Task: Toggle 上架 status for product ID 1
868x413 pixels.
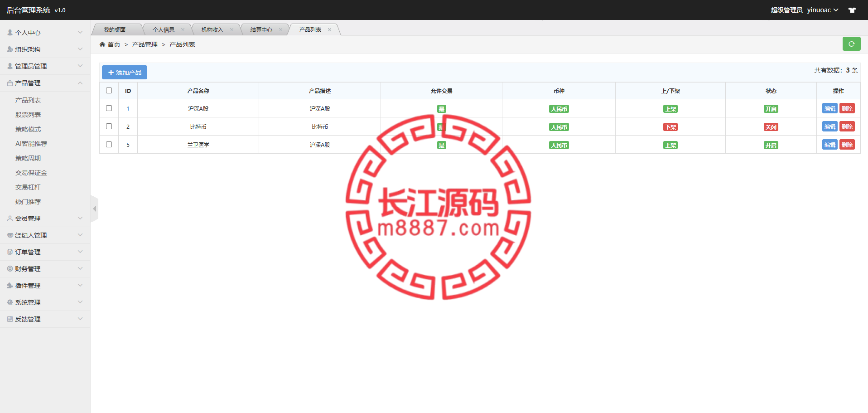Action: click(x=670, y=109)
